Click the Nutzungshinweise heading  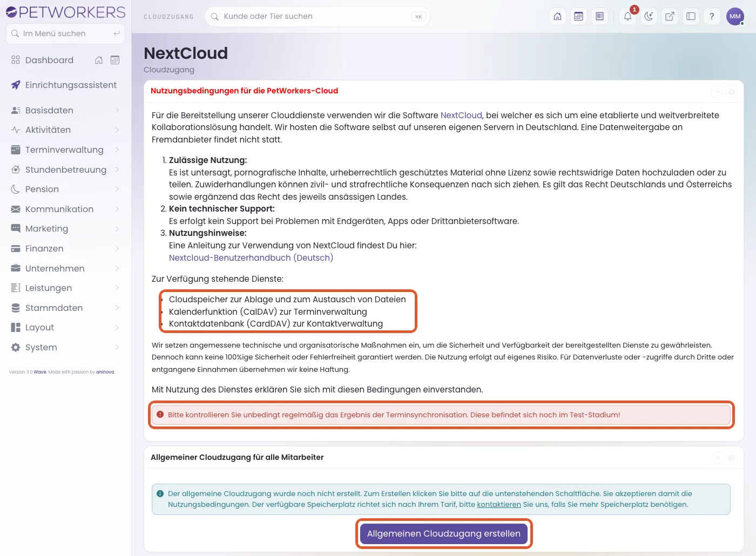pyautogui.click(x=208, y=233)
